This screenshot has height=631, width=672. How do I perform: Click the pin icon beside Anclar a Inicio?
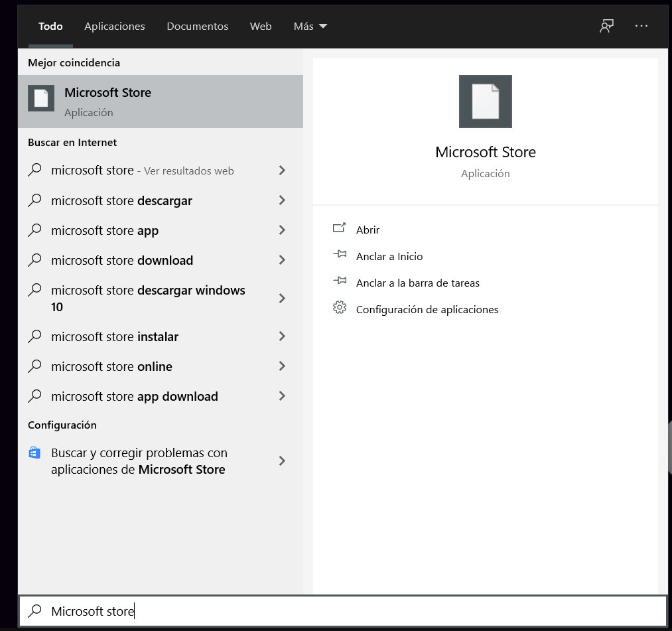click(x=340, y=254)
